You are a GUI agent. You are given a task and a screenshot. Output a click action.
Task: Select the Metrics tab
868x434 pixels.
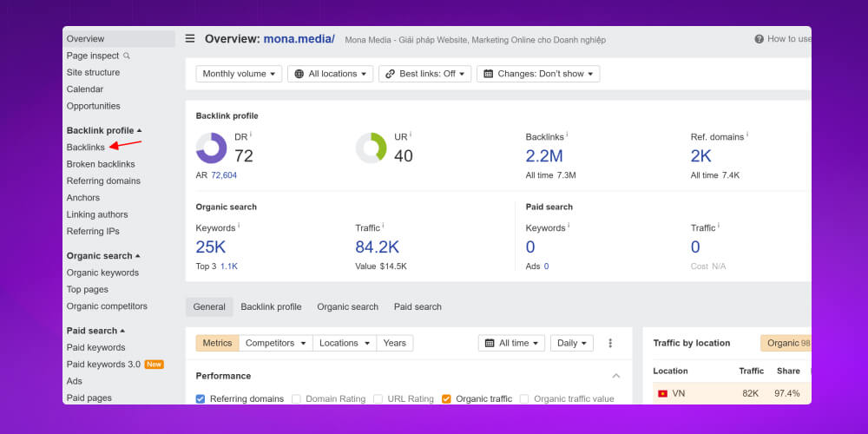click(x=218, y=343)
